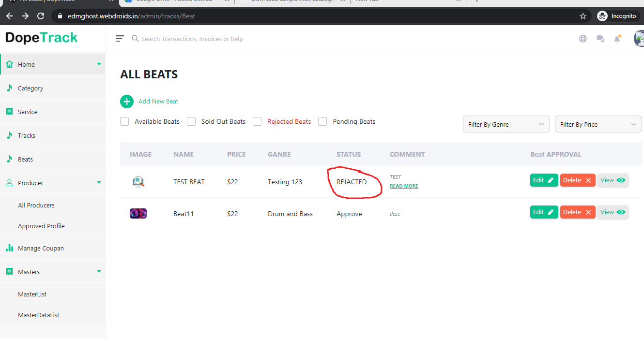This screenshot has width=644, height=338.
Task: Click the DopeTrack logo
Action: click(42, 38)
